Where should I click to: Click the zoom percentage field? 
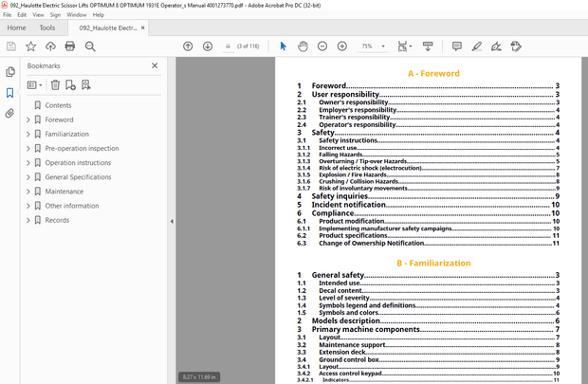(x=367, y=46)
